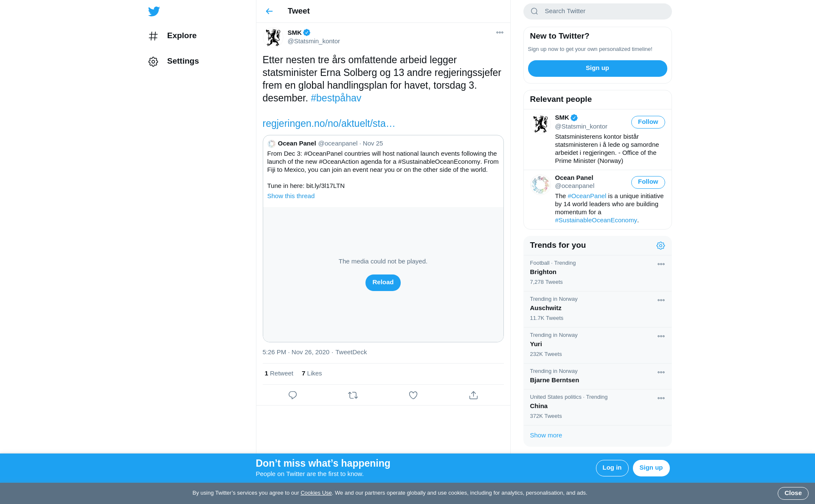Open the #bestpåhav hashtag link

coord(336,98)
